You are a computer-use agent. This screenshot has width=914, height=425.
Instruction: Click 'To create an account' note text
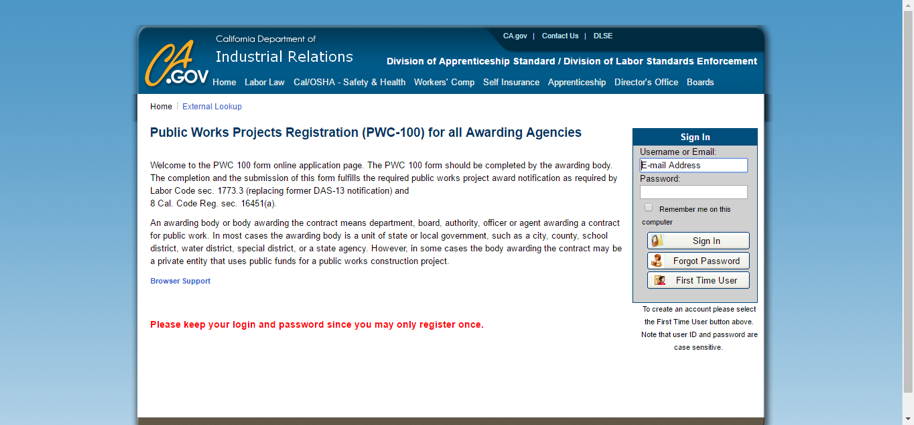tap(699, 328)
